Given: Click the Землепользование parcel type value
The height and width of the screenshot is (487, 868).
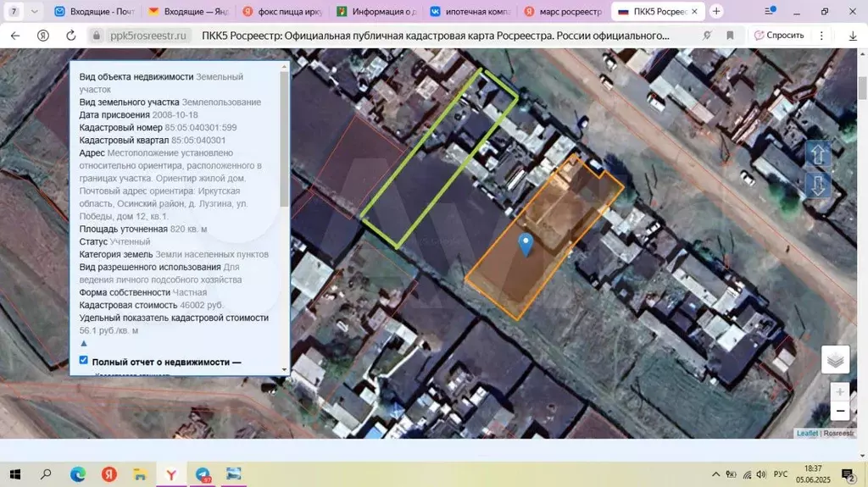Looking at the screenshot, I should [221, 102].
